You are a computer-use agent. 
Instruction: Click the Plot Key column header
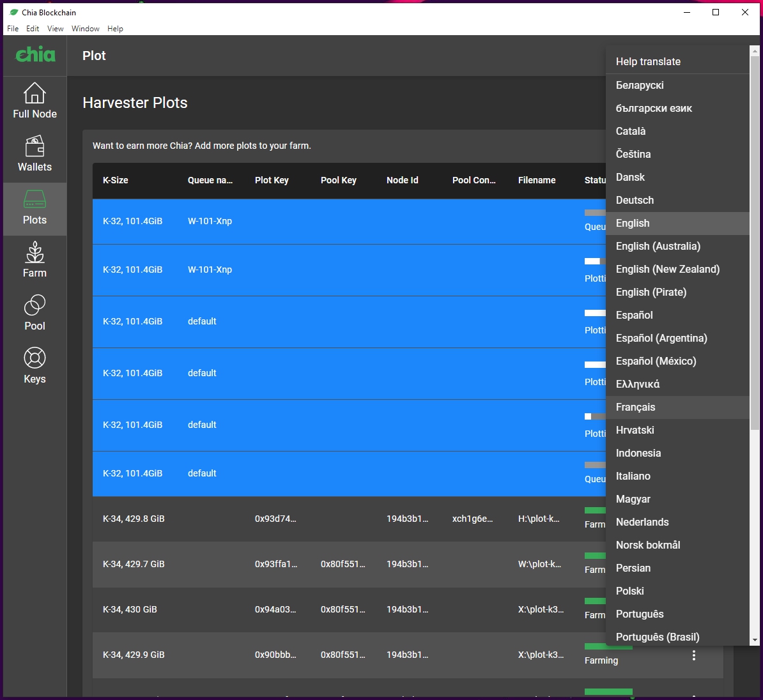coord(272,180)
